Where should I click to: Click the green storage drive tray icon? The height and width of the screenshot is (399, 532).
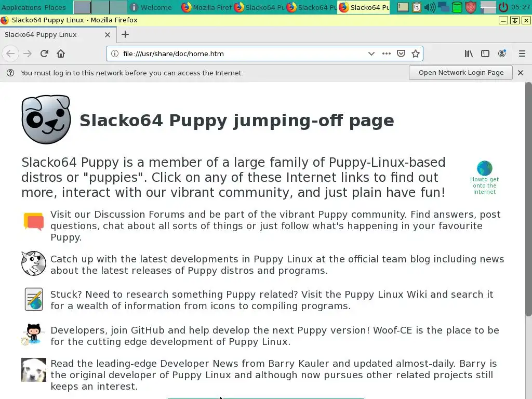pyautogui.click(x=457, y=7)
